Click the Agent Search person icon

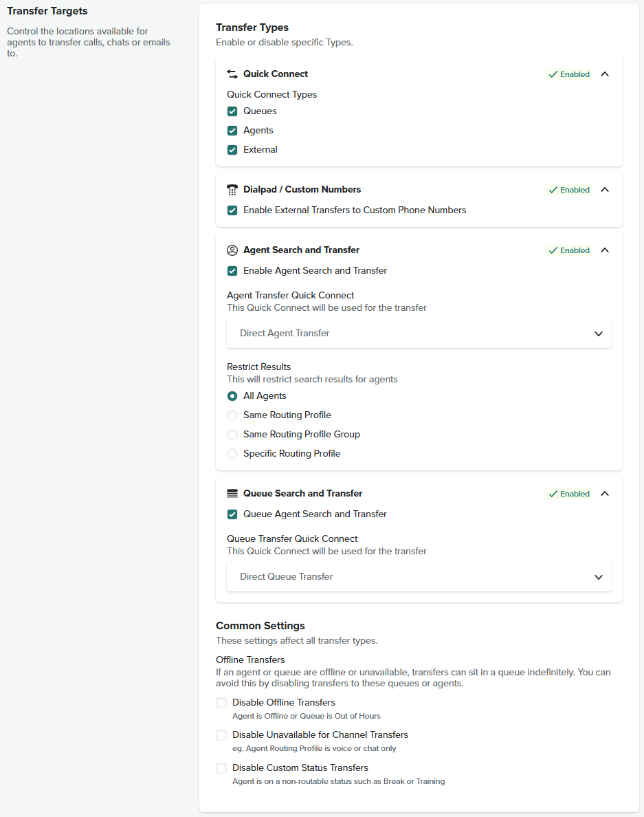(232, 250)
